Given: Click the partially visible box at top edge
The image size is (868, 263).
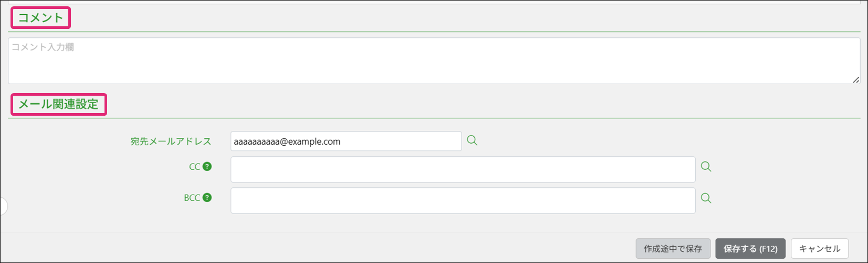Looking at the screenshot, I should click(434, 2).
